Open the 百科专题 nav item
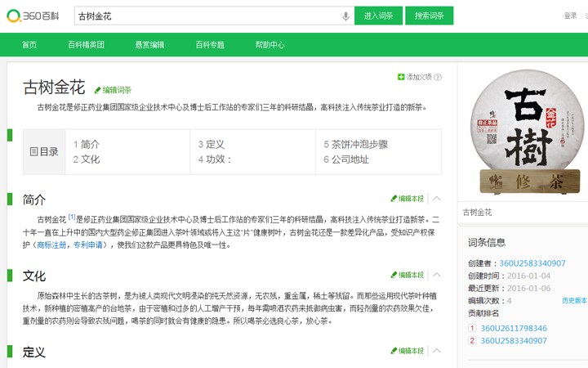588x368 pixels. 210,45
